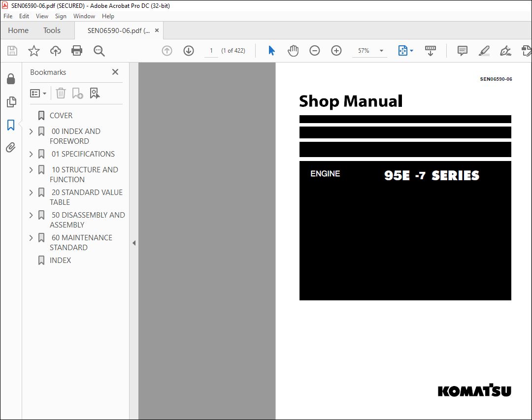Open the Window menu
Screen dimensions: 532x420
84,16
